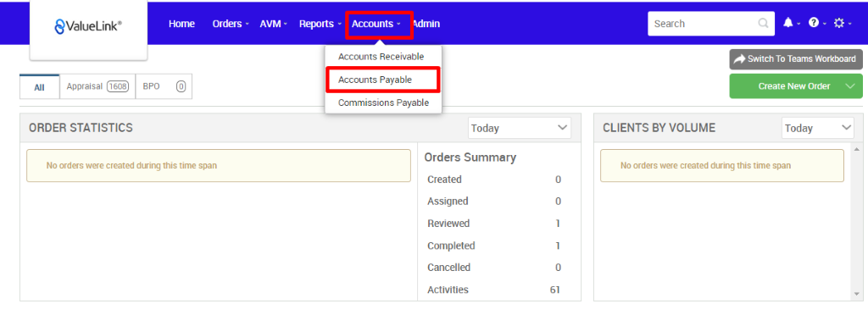This screenshot has height=315, width=868.
Task: Click the Reviewed row in Orders Summary
Action: tap(494, 224)
